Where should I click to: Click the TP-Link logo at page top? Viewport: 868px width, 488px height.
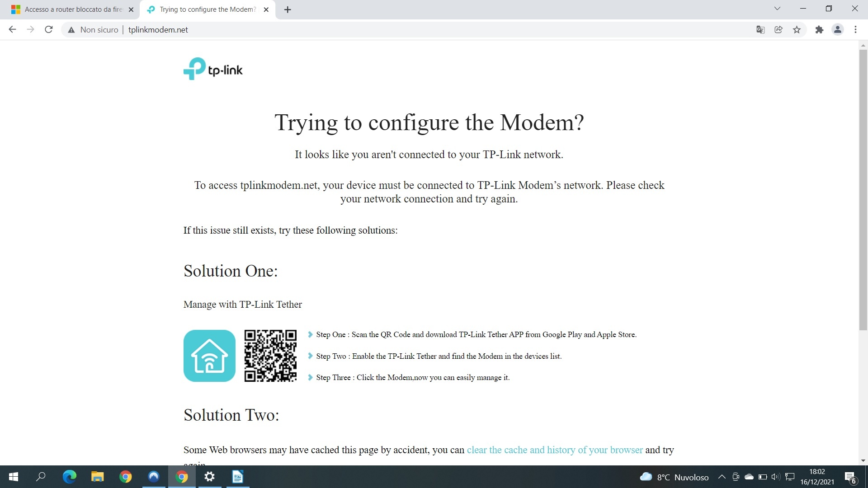click(x=213, y=69)
